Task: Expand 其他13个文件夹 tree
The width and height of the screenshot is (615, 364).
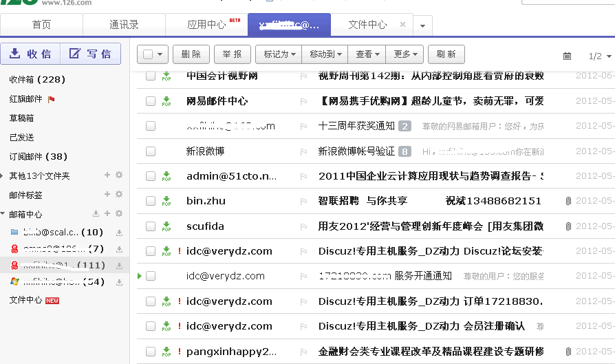Action: [x=1, y=175]
